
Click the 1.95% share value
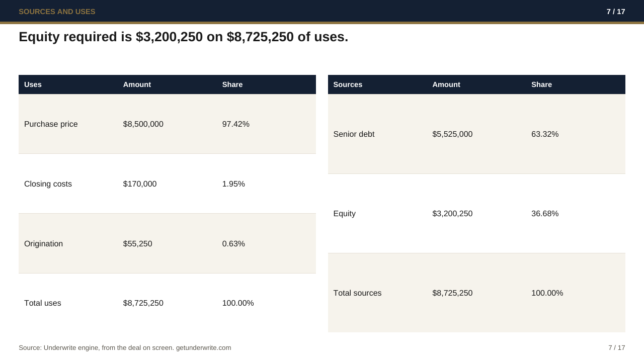point(233,184)
